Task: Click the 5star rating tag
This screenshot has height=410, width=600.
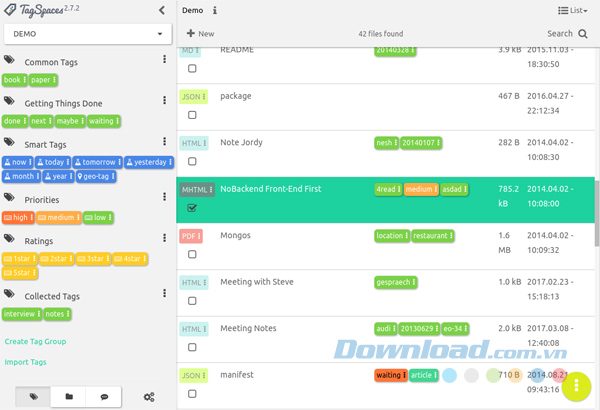Action: (x=20, y=273)
